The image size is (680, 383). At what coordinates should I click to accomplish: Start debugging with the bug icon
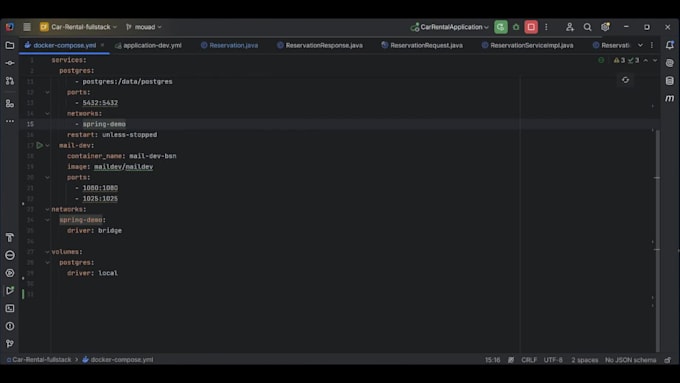pos(516,27)
